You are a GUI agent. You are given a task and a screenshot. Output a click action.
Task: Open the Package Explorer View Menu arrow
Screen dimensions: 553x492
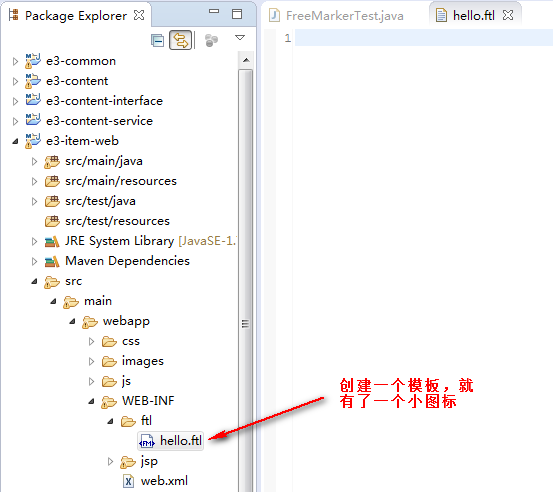click(x=240, y=37)
